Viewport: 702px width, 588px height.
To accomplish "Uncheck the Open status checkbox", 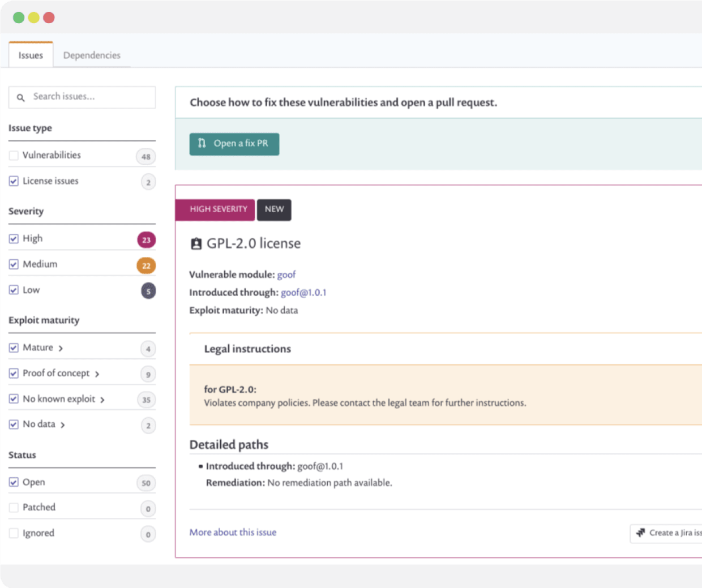I will 14,482.
